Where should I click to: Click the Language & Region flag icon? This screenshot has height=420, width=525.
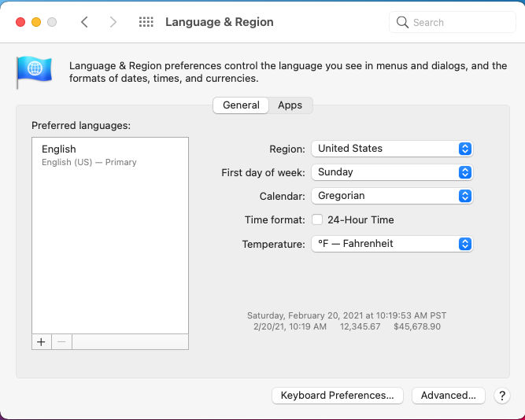click(34, 72)
